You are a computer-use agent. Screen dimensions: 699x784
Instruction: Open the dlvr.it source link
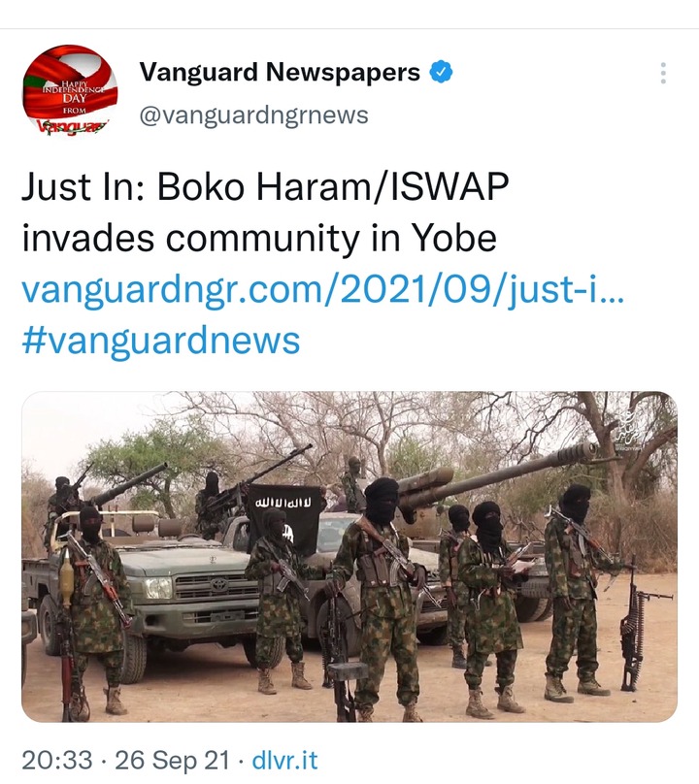point(284,760)
